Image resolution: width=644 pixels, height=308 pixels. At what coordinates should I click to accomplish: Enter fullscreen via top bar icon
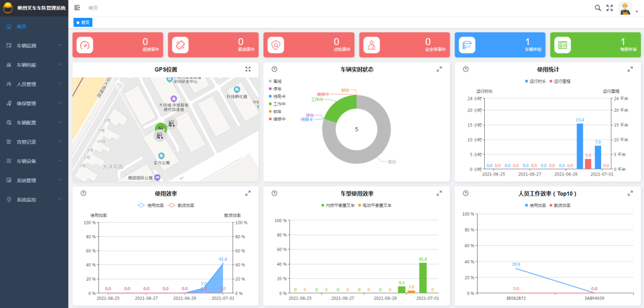tap(609, 8)
